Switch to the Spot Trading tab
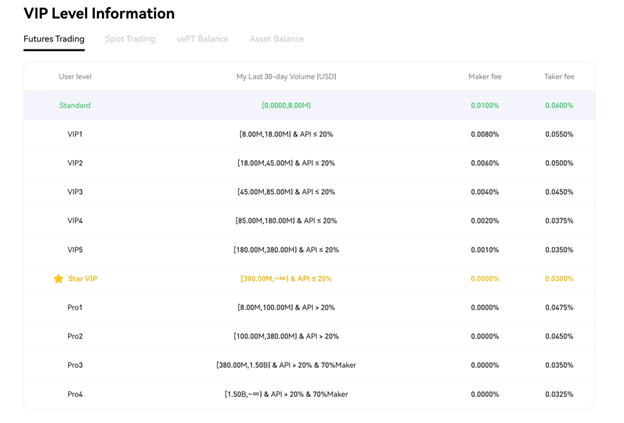Image resolution: width=624 pixels, height=423 pixels. coord(130,39)
